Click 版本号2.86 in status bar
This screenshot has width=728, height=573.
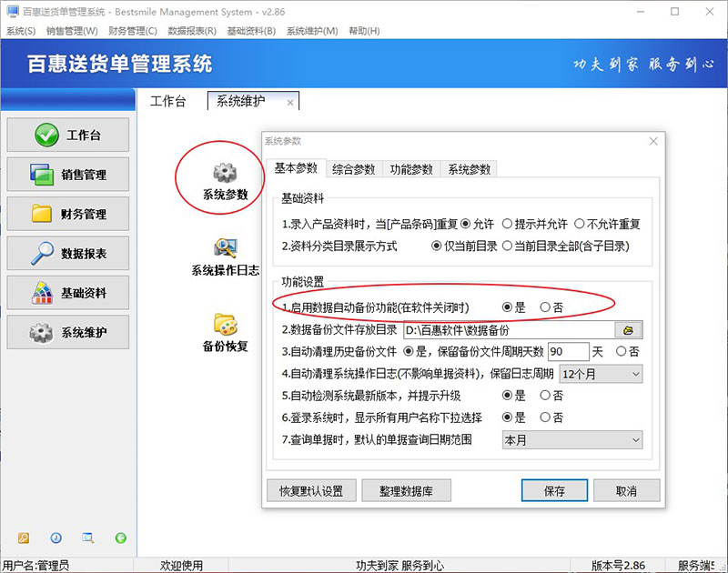[618, 565]
